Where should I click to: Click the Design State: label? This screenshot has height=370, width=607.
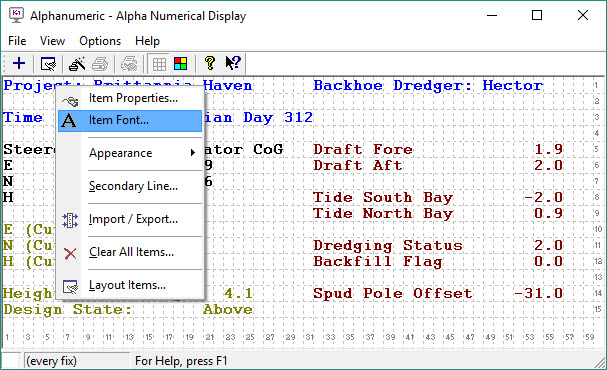pos(68,310)
